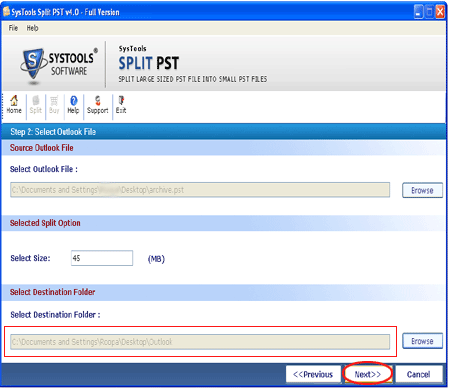Viewport: 450px width, 390px height.
Task: Click the Split toolbar icon
Action: [36, 105]
